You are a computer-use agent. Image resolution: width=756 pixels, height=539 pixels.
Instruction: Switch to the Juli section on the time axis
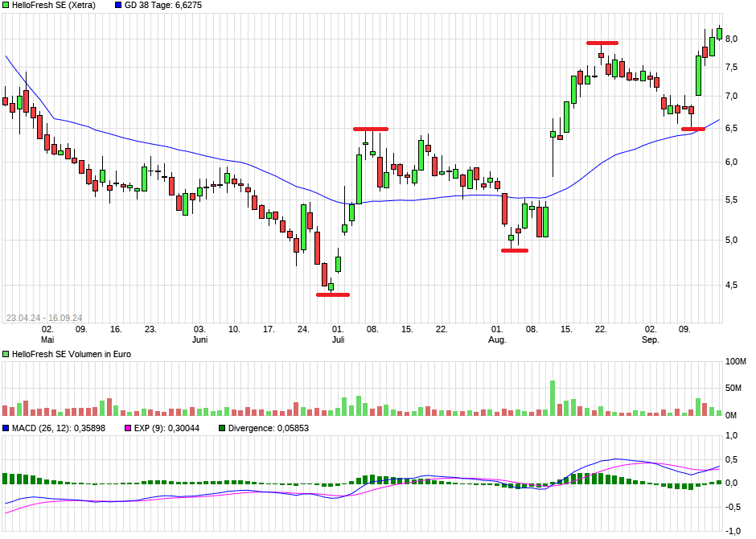(x=339, y=339)
